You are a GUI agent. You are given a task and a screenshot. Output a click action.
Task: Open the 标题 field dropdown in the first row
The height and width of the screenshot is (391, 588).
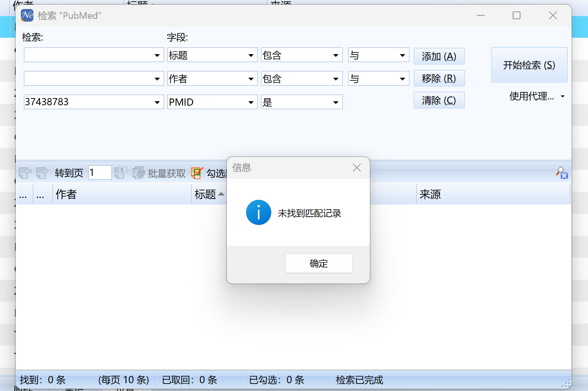[x=251, y=55]
